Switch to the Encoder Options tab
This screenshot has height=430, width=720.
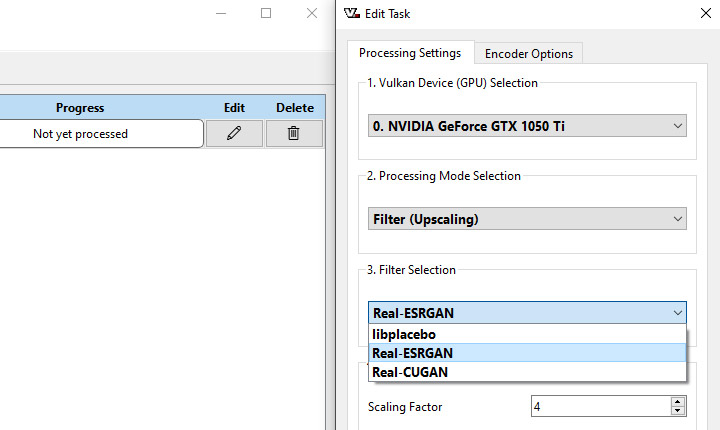click(529, 54)
